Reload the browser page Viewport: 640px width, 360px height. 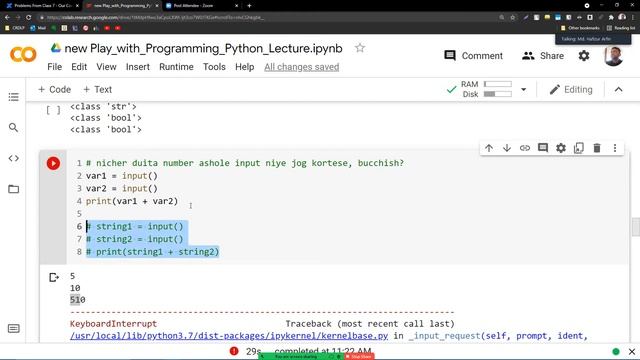point(28,18)
